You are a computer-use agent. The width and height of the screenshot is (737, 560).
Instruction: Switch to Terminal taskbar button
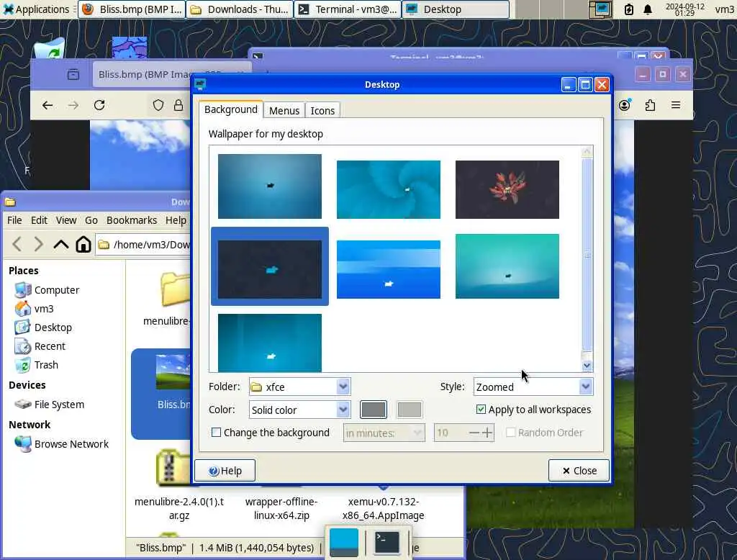(348, 9)
